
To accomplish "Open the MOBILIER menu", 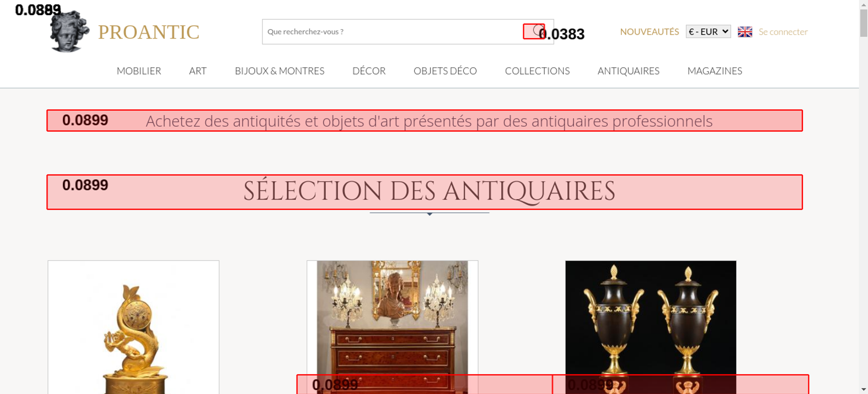I will [x=139, y=71].
